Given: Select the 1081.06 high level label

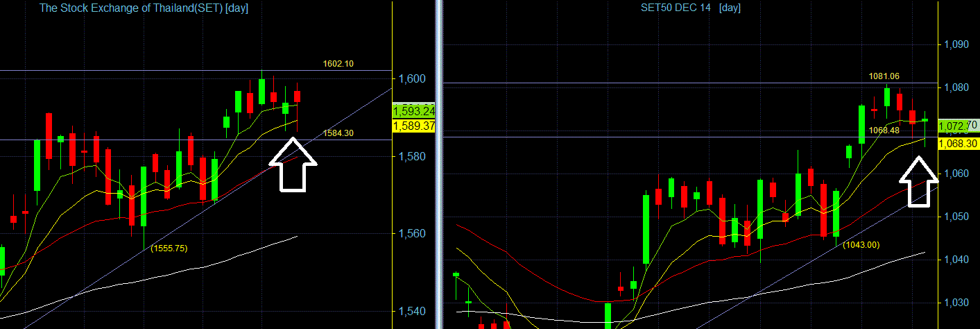Looking at the screenshot, I should [884, 76].
